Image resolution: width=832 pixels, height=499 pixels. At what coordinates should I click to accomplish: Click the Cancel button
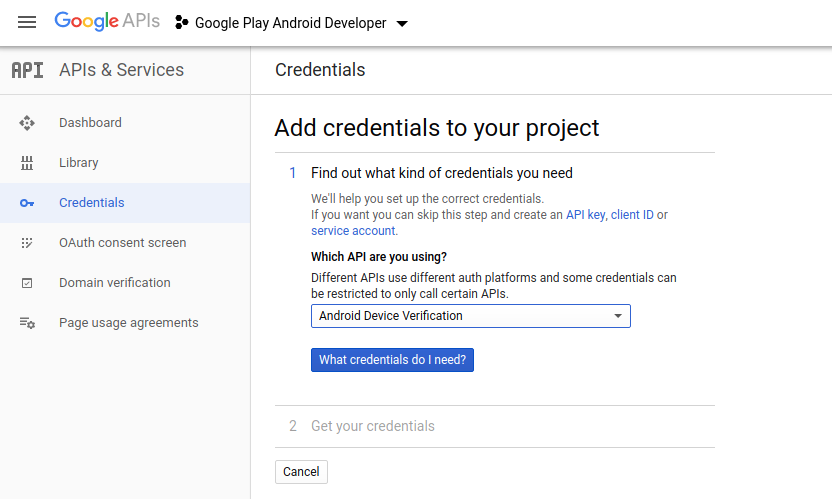click(301, 472)
